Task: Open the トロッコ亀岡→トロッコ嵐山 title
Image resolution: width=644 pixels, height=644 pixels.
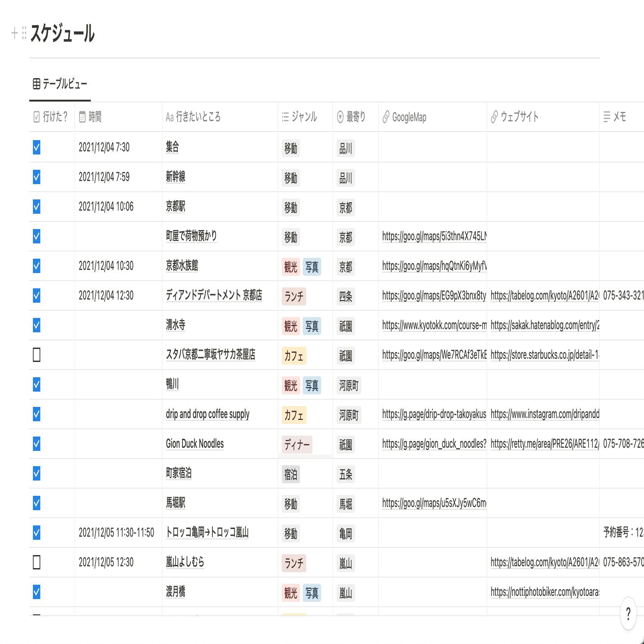Action: (207, 532)
